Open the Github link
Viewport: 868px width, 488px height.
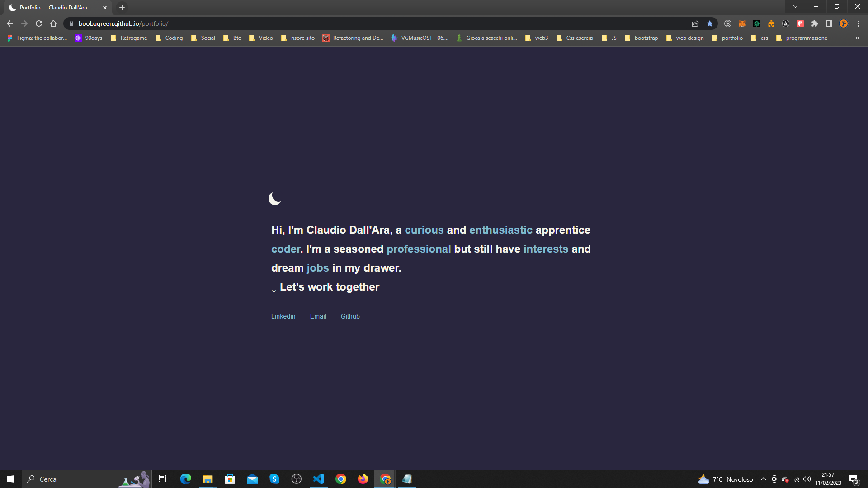pos(350,316)
